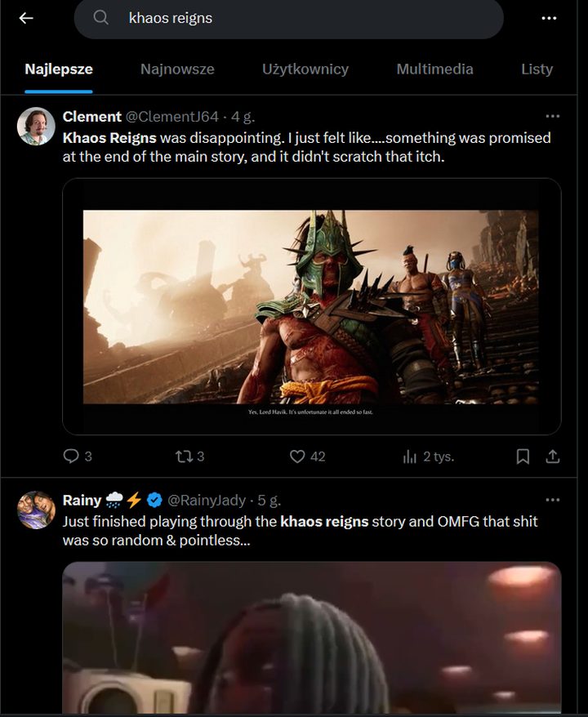Open the Havik screenshot image
588x717 pixels.
coord(311,306)
